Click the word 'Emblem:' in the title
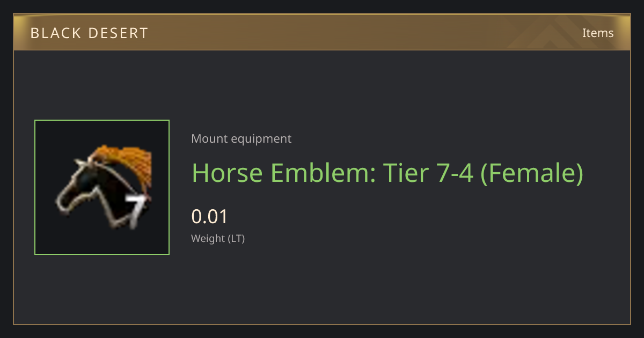 (323, 172)
